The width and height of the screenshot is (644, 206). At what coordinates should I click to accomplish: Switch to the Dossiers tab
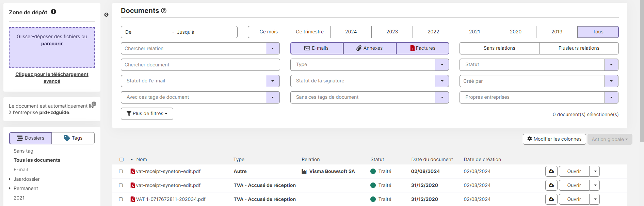click(31, 138)
